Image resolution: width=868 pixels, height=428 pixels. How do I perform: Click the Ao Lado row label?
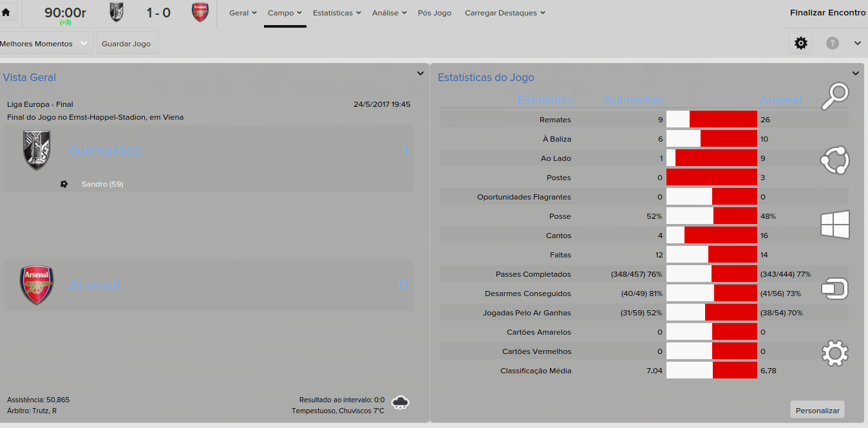(x=556, y=158)
